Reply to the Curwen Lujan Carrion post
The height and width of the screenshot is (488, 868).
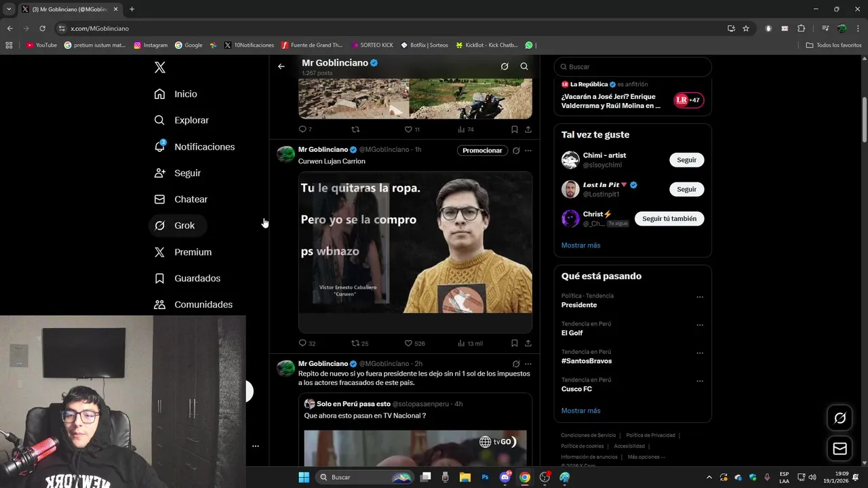pyautogui.click(x=307, y=344)
